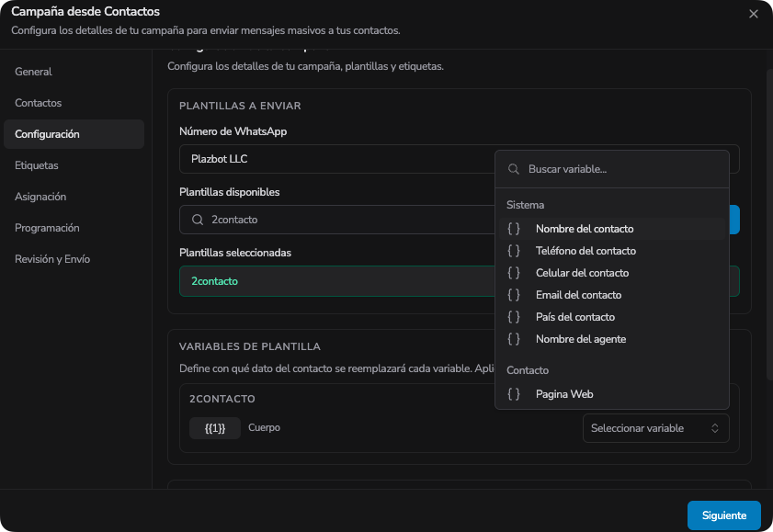Close the Campaña desde Contactos dialog
This screenshot has height=532, width=773.
754,15
